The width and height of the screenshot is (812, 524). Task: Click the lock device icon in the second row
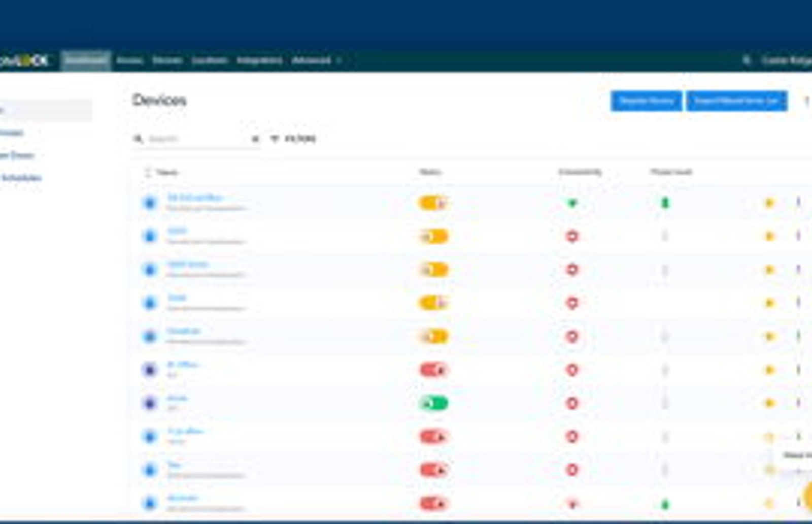point(150,237)
